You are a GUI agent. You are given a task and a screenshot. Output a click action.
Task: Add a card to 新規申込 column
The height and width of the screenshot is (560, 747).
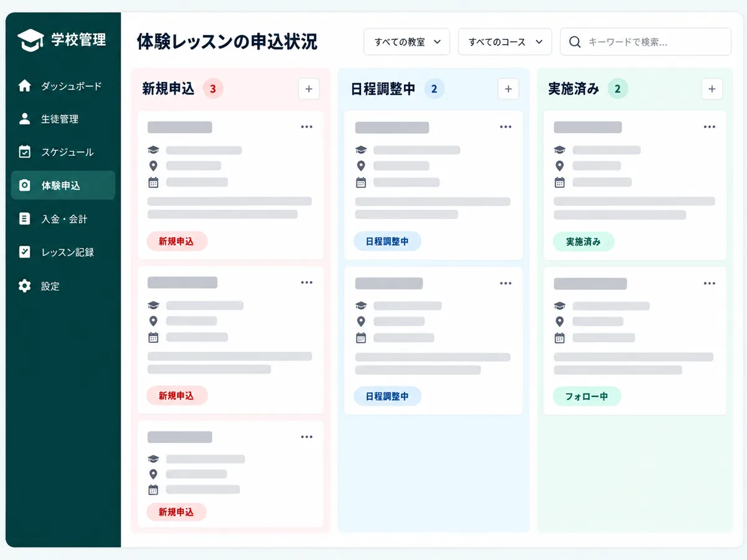tap(309, 89)
